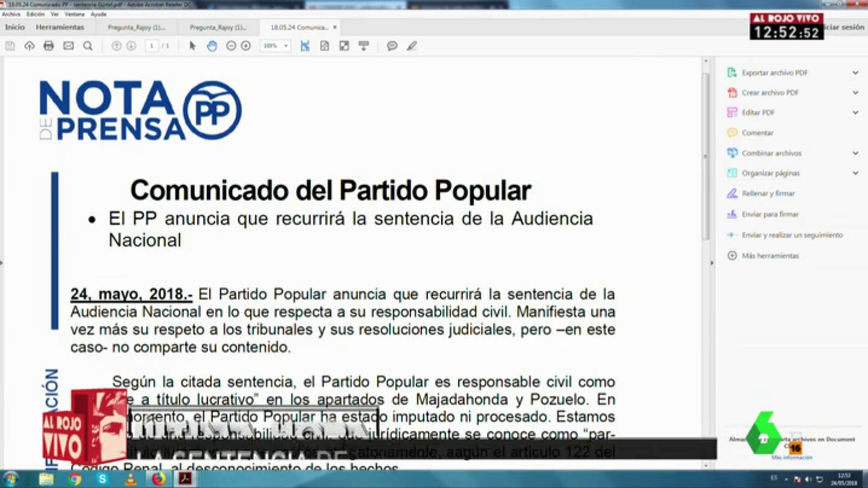The height and width of the screenshot is (488, 868).
Task: Open the Crear archivo PDF tool
Action: coord(770,93)
